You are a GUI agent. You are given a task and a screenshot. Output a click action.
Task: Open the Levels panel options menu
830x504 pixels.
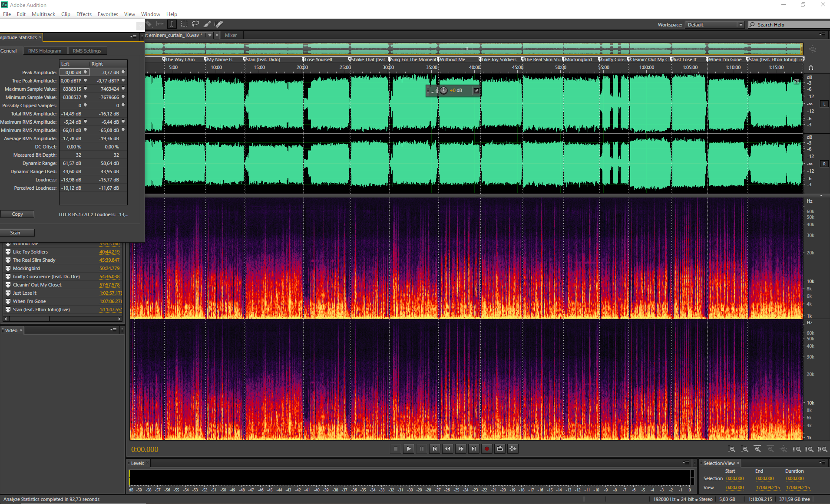[x=686, y=463]
